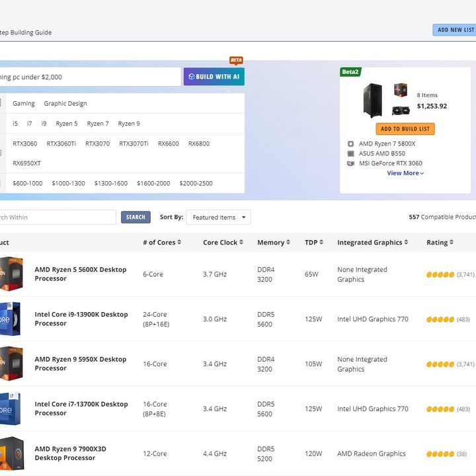Viewport: 476px width, 476px height.
Task: Click rating stars for Ryzen 5 5600X
Action: (x=440, y=275)
